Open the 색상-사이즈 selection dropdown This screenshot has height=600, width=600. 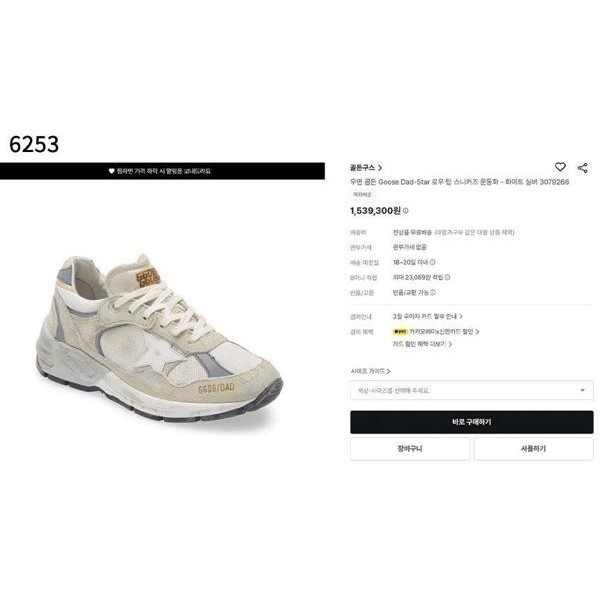click(471, 390)
